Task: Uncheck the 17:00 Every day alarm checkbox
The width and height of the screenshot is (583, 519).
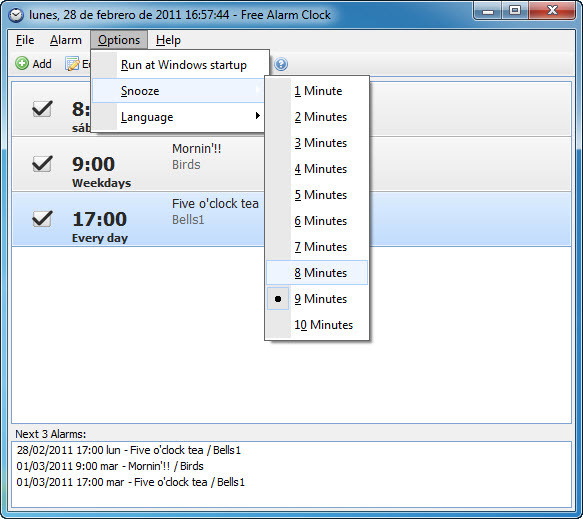Action: pos(42,219)
